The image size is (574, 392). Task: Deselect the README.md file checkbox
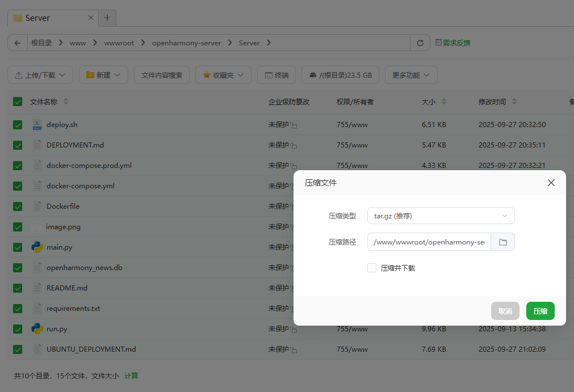[x=18, y=288]
